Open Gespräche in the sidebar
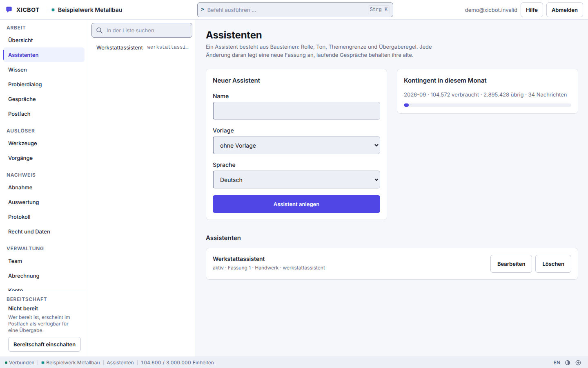This screenshot has height=368, width=588. [44, 99]
